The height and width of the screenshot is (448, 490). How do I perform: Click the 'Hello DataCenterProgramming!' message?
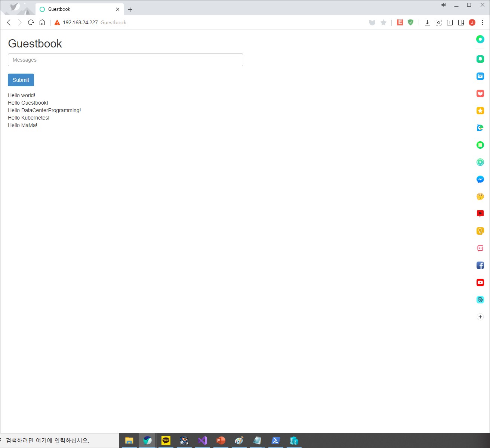tap(44, 110)
